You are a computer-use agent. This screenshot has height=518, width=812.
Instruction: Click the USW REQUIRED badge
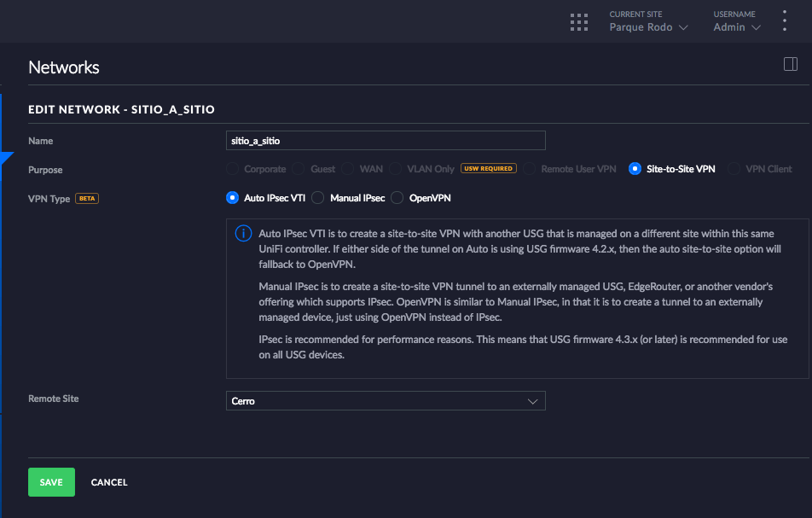tap(489, 169)
